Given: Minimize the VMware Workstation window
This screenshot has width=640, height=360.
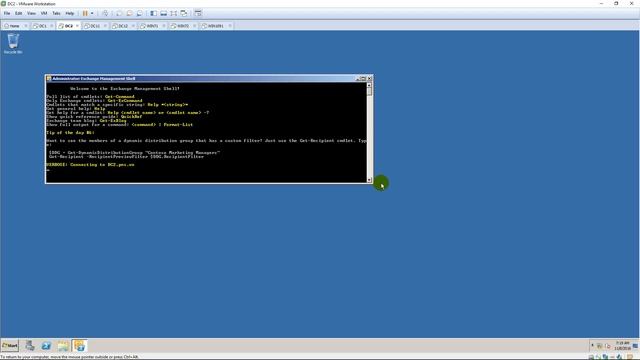Looking at the screenshot, I should click(x=601, y=3).
